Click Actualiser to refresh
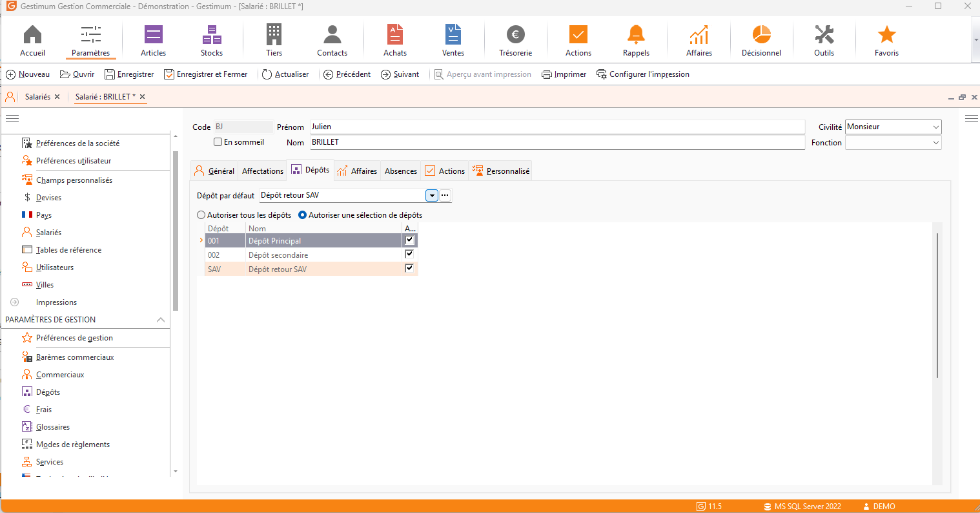980x513 pixels. click(285, 74)
